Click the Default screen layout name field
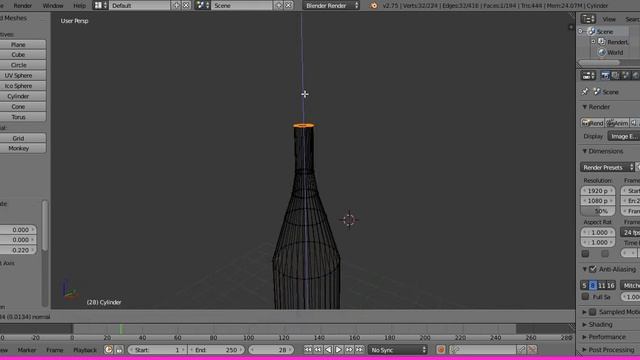 [x=140, y=5]
